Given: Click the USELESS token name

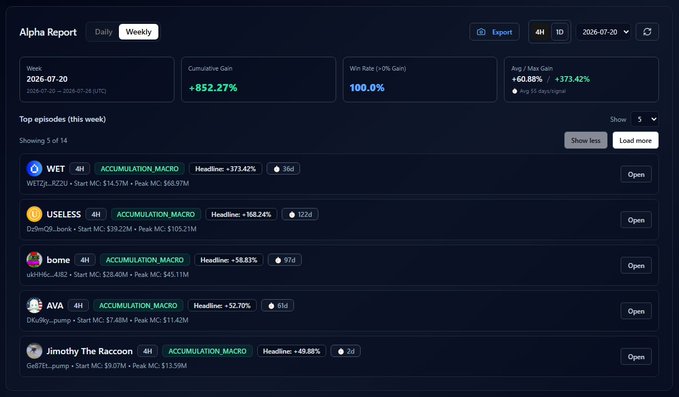Looking at the screenshot, I should 64,214.
